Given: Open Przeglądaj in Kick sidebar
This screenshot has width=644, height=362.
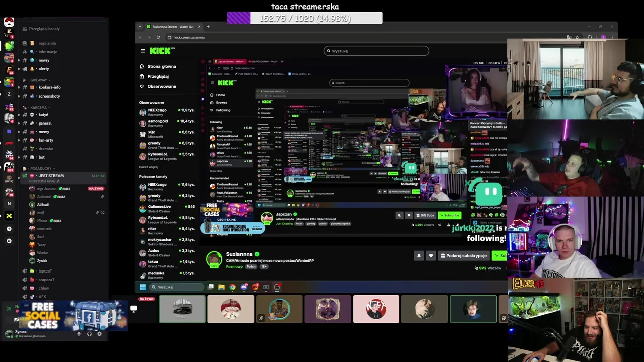Looking at the screenshot, I should click(x=154, y=76).
